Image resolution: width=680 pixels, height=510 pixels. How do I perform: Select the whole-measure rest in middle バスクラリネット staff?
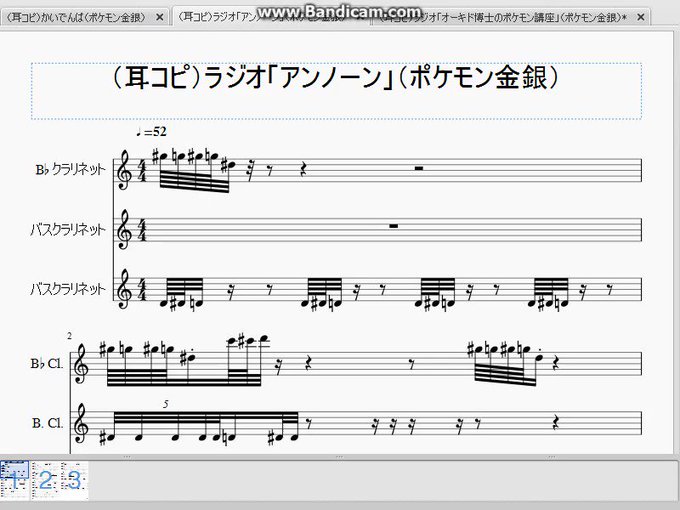(394, 226)
